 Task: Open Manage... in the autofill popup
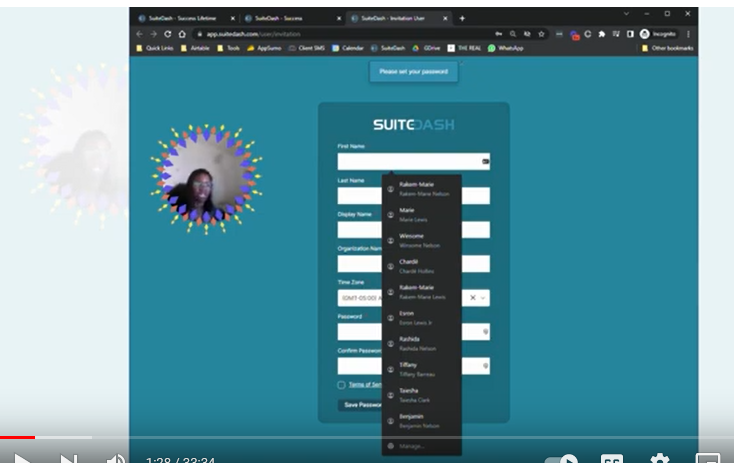coord(422,446)
